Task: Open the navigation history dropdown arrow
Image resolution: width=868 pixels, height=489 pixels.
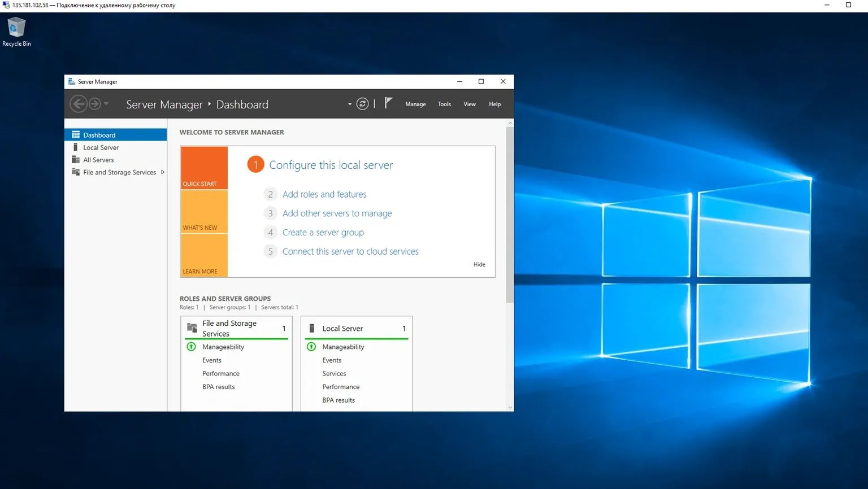Action: [x=106, y=104]
